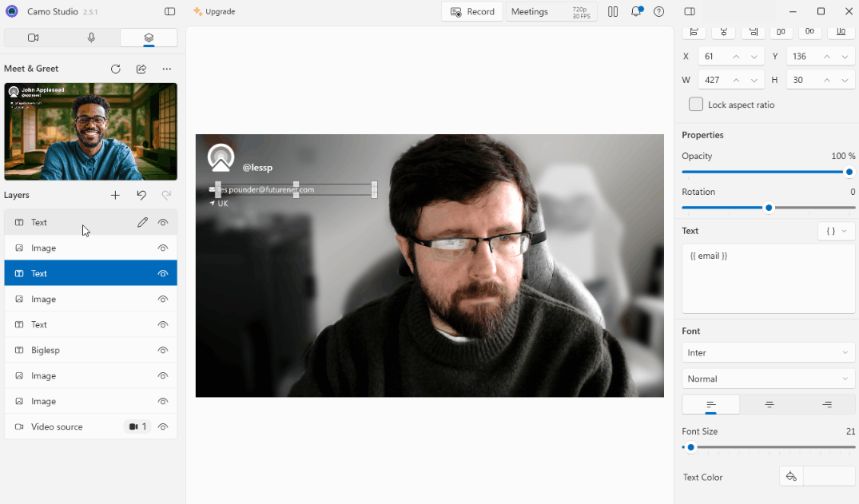
Task: Open the Inter font family dropdown
Action: 768,352
